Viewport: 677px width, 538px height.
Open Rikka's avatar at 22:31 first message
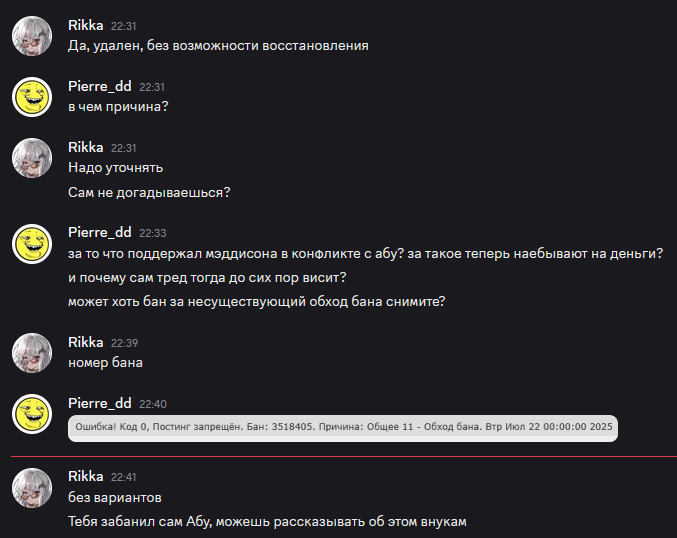coord(32,36)
